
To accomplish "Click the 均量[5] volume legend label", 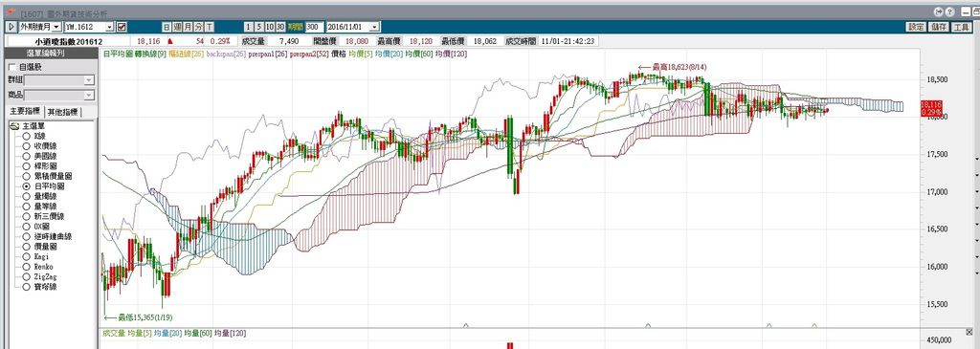I will tap(140, 334).
